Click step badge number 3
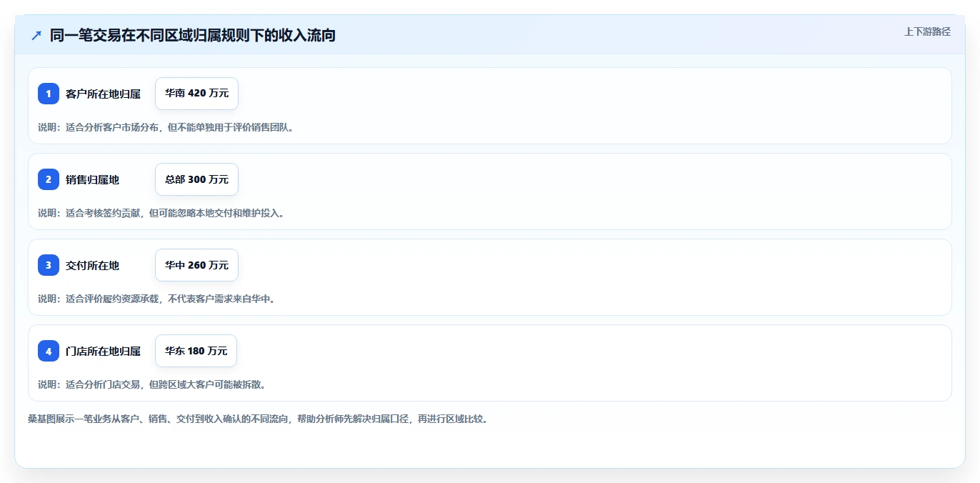The width and height of the screenshot is (980, 483). tap(49, 265)
